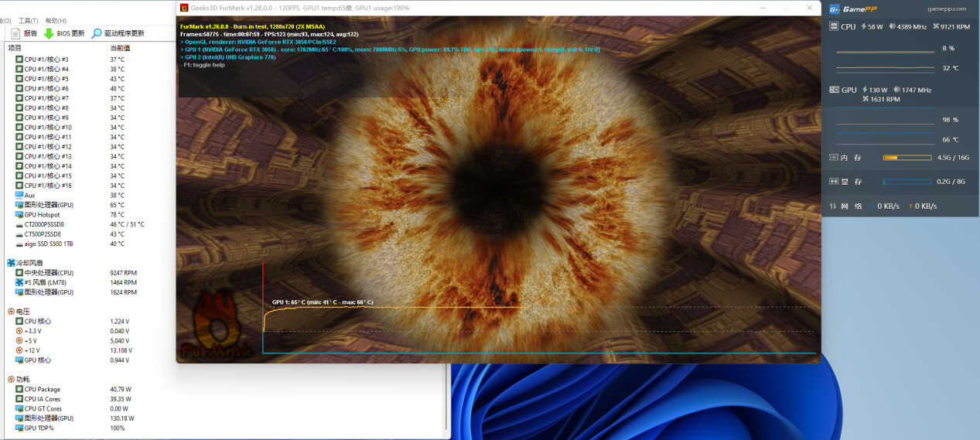Click the CPU IA Cores row icon
This screenshot has height=440, width=980.
point(19,399)
